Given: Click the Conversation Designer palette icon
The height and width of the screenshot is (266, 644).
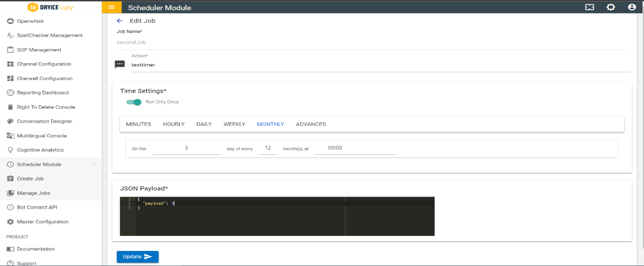Looking at the screenshot, I should [x=10, y=121].
